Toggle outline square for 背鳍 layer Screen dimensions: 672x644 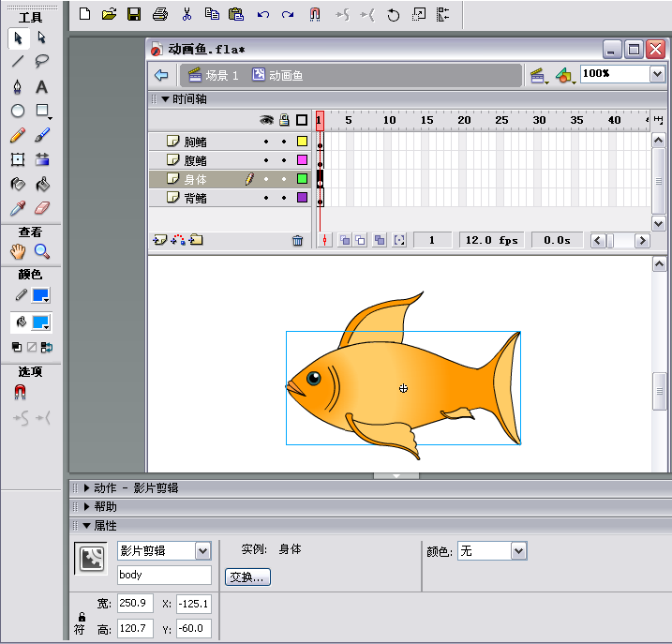(x=302, y=198)
